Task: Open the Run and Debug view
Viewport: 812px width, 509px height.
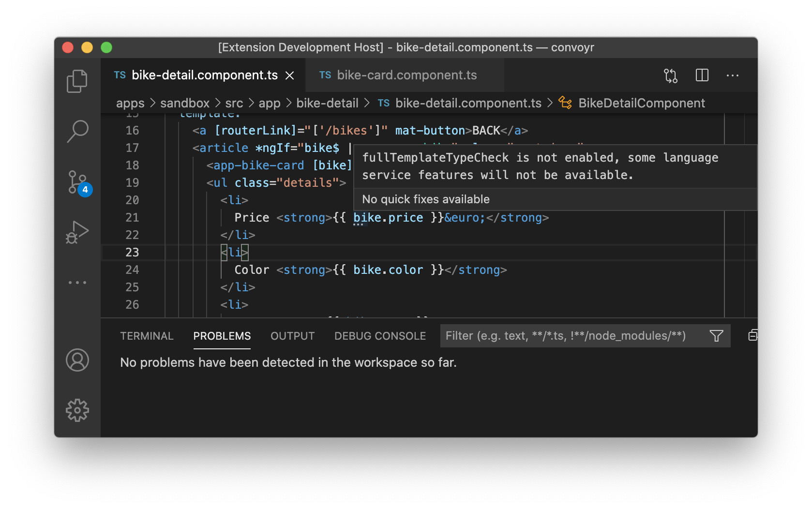Action: click(x=77, y=232)
